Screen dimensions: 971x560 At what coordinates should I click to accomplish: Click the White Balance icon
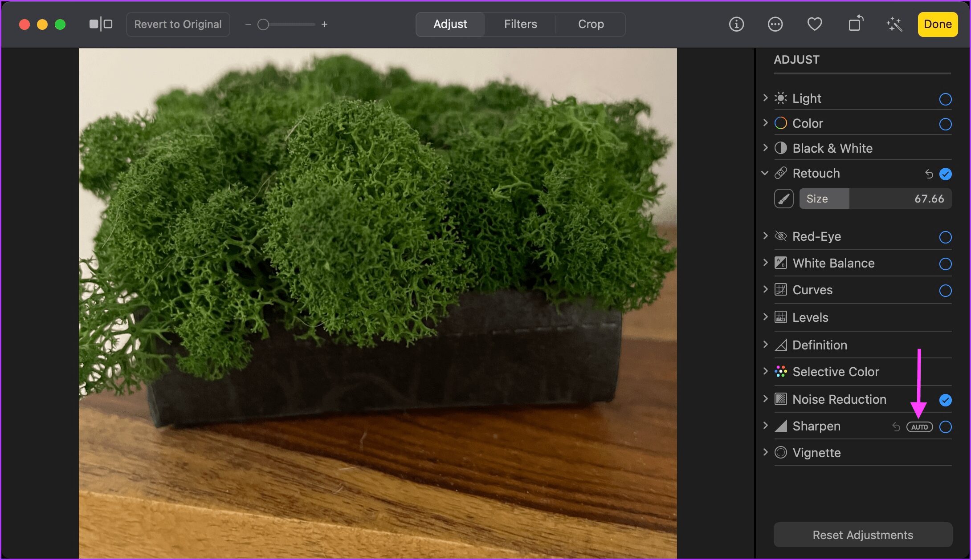(x=780, y=264)
